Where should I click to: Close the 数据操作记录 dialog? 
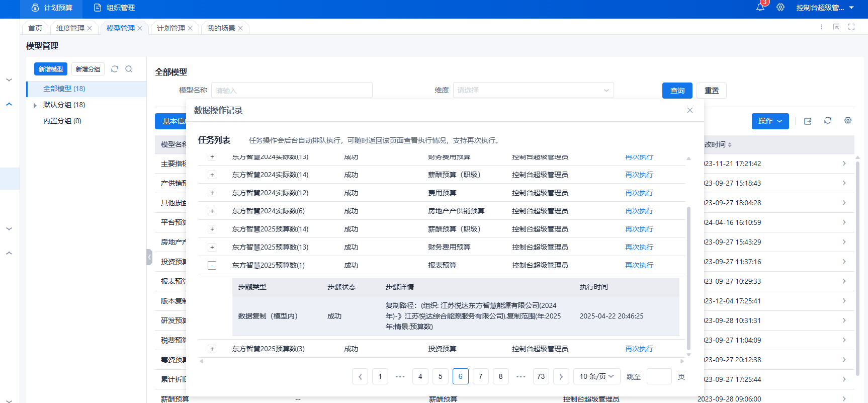coord(690,110)
